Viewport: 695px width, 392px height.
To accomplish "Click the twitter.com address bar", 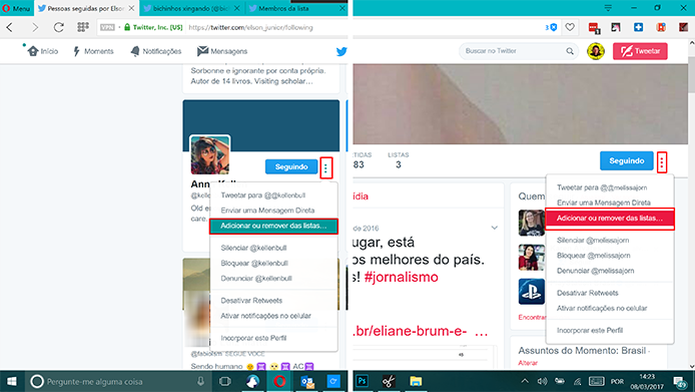I will [250, 27].
